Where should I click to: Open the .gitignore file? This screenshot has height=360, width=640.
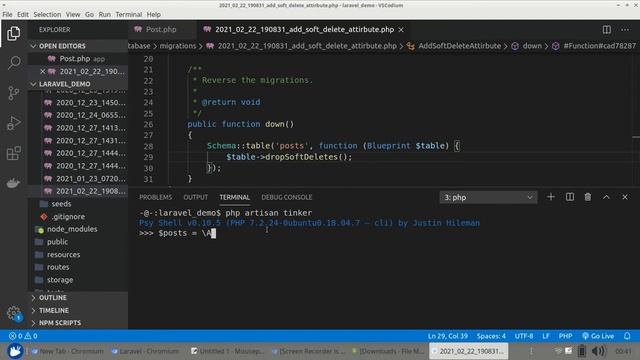[x=68, y=216]
